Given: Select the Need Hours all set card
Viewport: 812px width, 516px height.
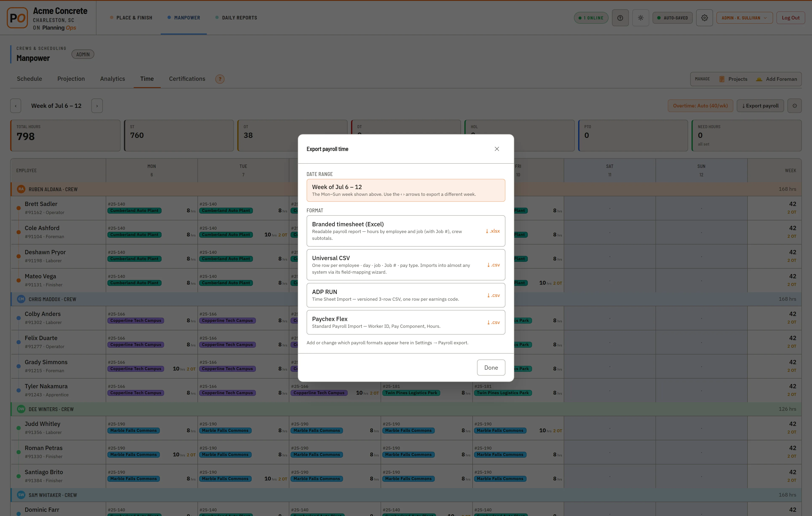Looking at the screenshot, I should click(746, 135).
